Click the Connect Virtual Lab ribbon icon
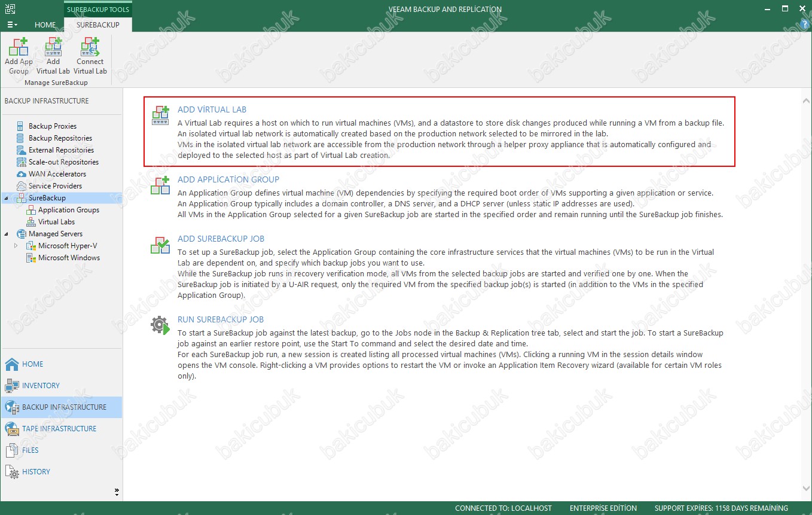This screenshot has width=812, height=515. [90, 56]
